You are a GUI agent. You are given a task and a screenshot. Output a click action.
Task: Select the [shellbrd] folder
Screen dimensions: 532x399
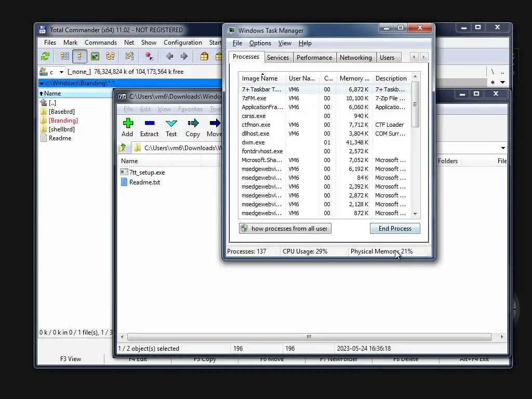pyautogui.click(x=61, y=129)
